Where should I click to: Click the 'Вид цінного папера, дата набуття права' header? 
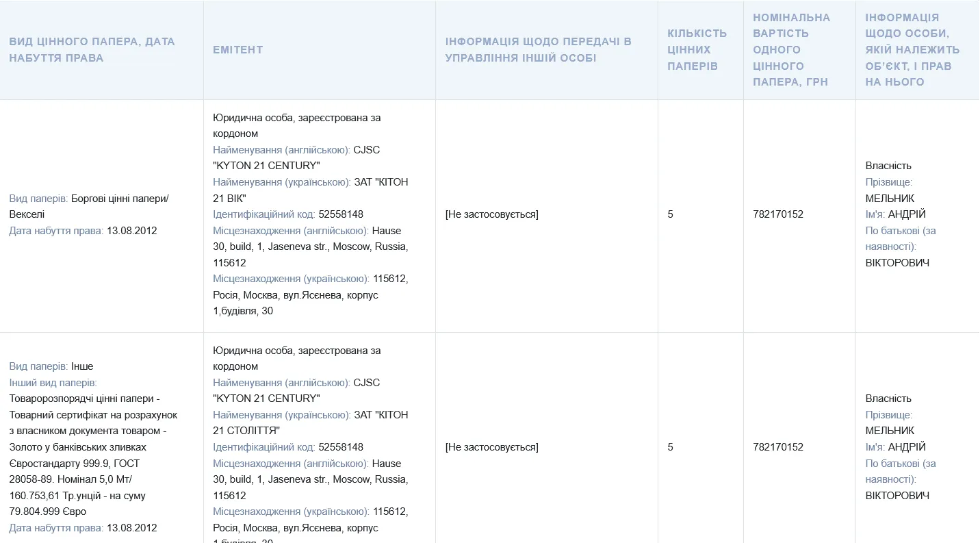92,49
